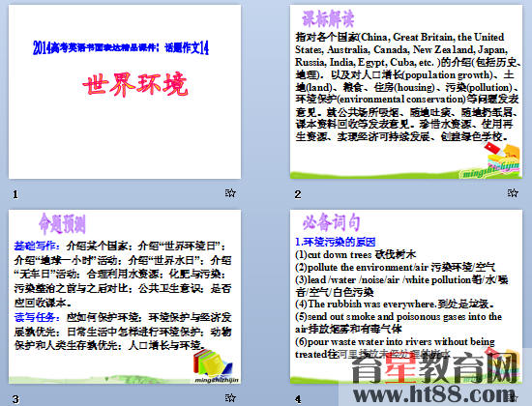The image size is (532, 406).
Task: Select the slide 1 title thumbnail
Action: pos(125,92)
